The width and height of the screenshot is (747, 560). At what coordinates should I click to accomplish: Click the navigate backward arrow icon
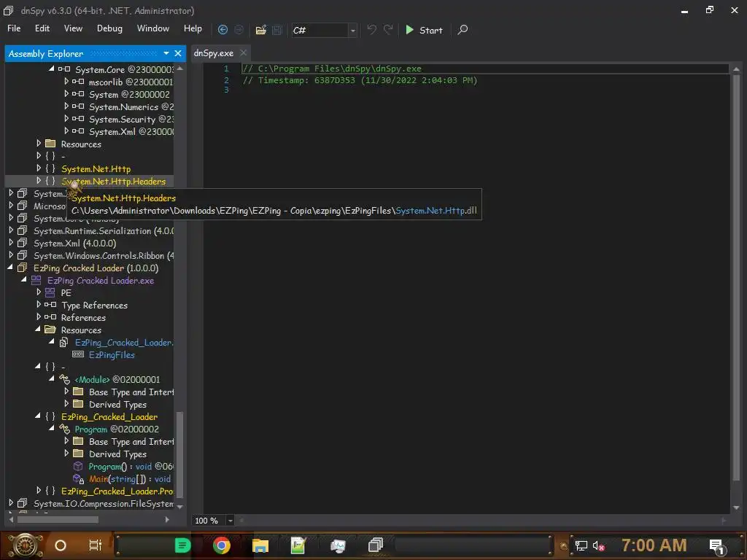(222, 30)
